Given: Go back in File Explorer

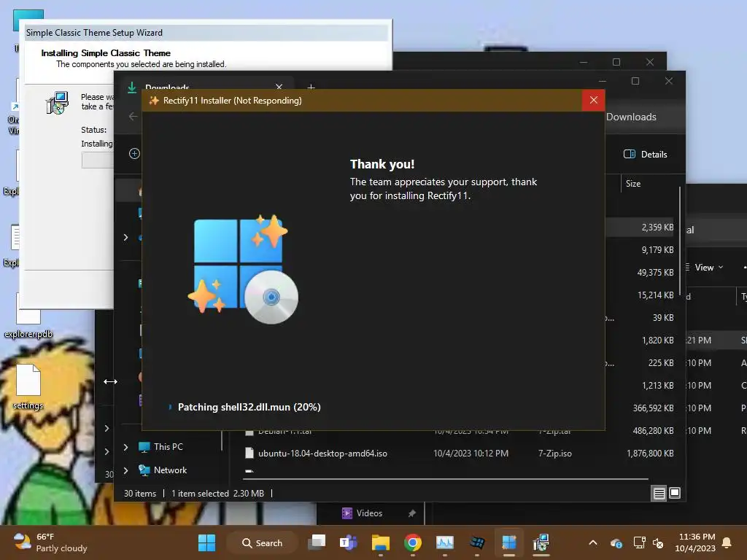Looking at the screenshot, I should click(x=133, y=116).
